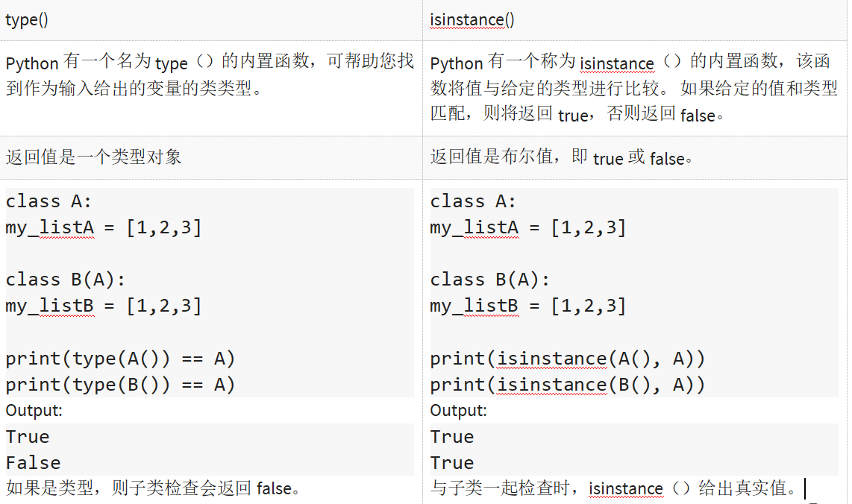852x504 pixels.
Task: Click the last "True" output in the isinstance() column
Action: click(452, 463)
